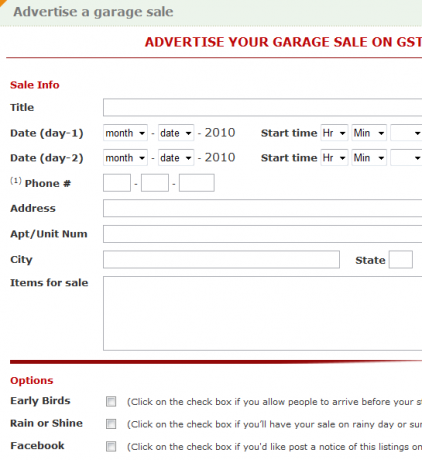Click the Apt/Unit Num field

[x=263, y=234]
